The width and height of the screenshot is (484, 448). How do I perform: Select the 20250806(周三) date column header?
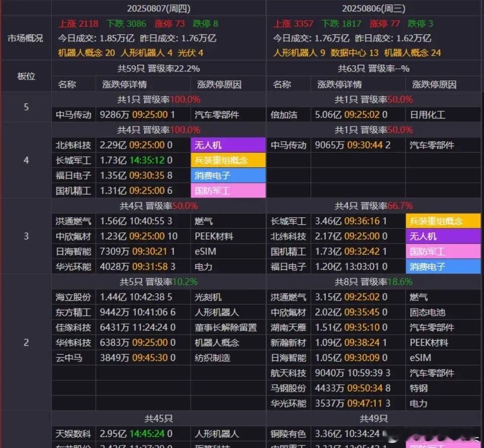374,8
